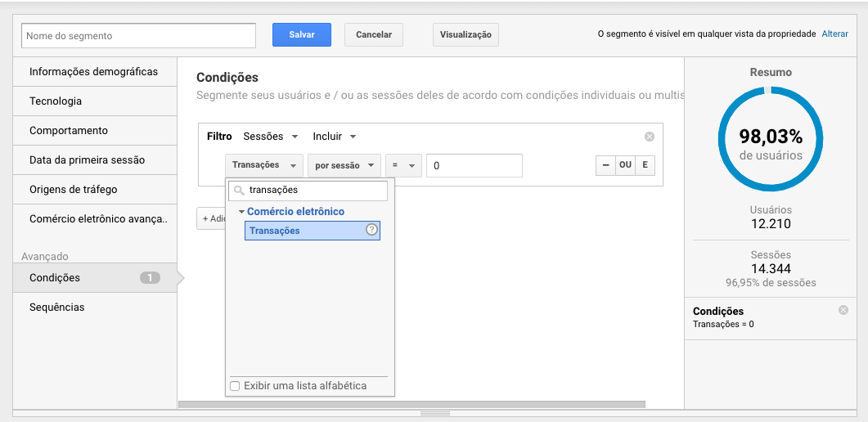The height and width of the screenshot is (422, 868).
Task: Click the Nome do segmento field
Action: [x=139, y=36]
